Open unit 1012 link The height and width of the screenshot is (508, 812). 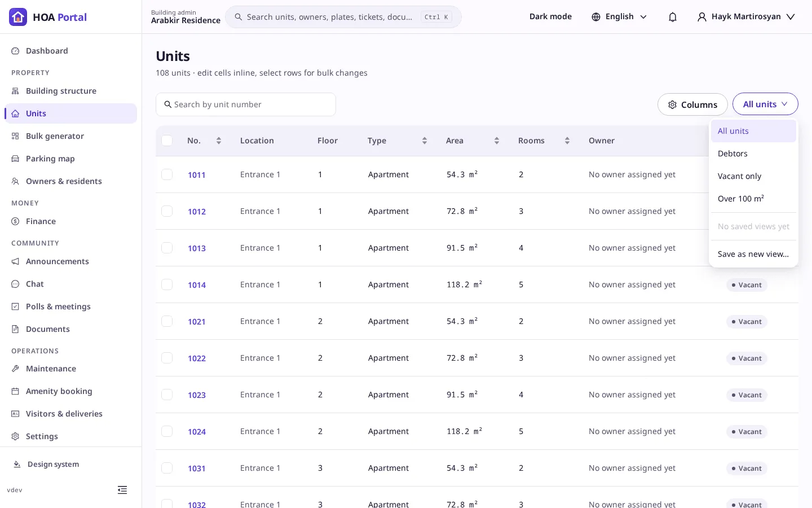click(197, 212)
